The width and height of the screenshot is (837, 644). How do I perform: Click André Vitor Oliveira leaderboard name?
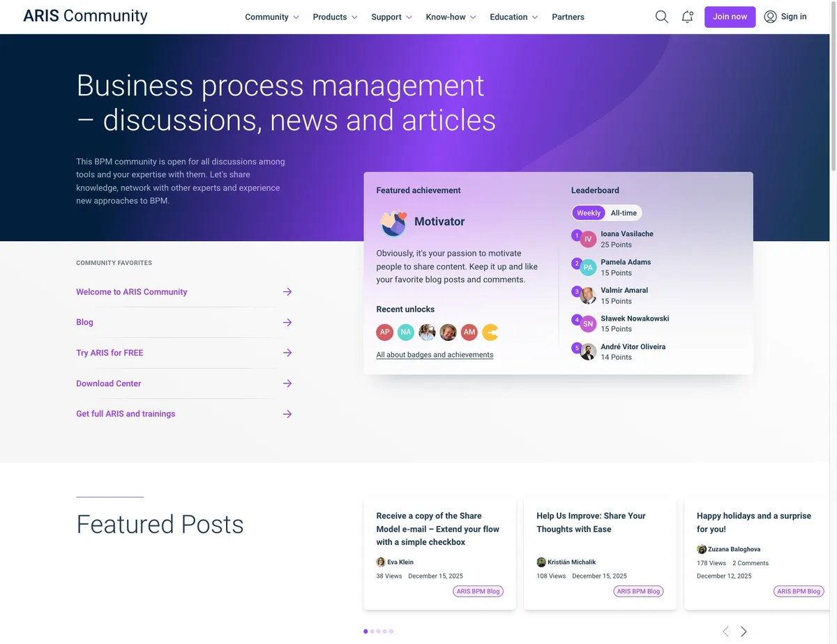pyautogui.click(x=633, y=347)
